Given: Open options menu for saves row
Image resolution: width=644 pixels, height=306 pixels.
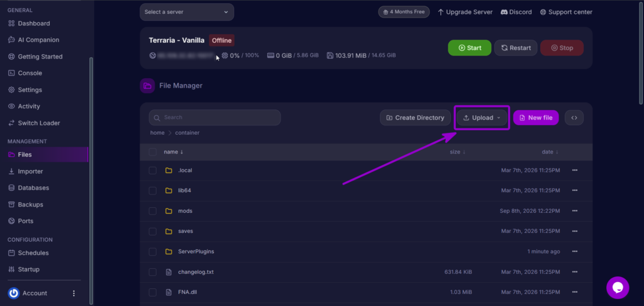Looking at the screenshot, I should click(x=575, y=231).
